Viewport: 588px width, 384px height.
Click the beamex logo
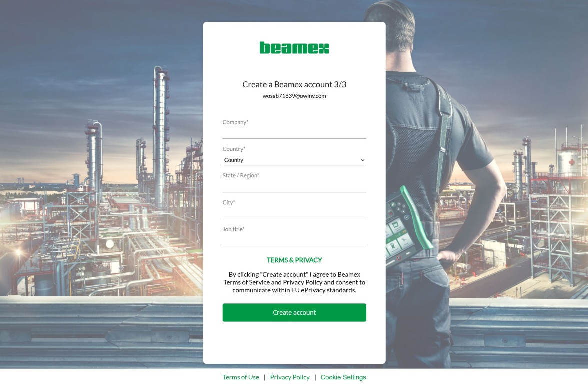click(294, 48)
